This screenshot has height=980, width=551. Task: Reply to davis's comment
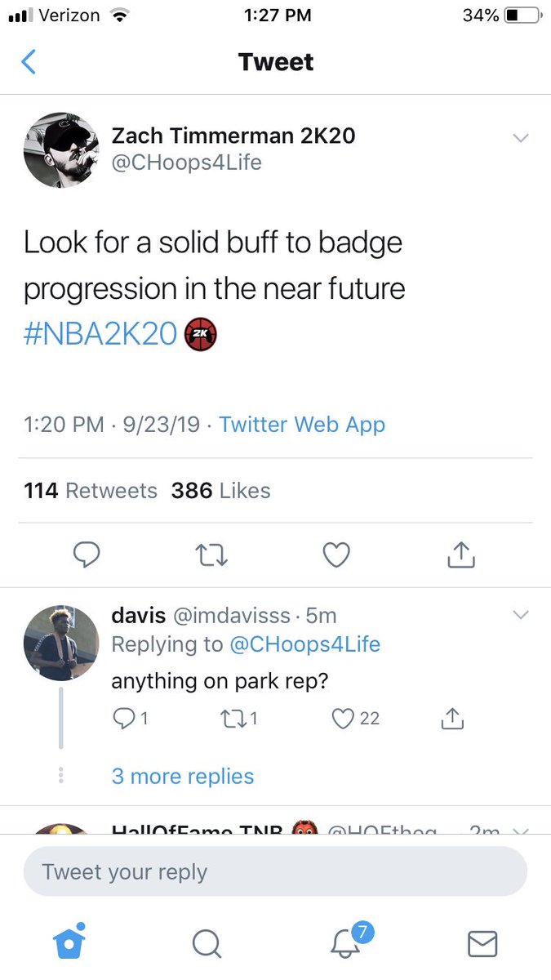click(x=131, y=719)
